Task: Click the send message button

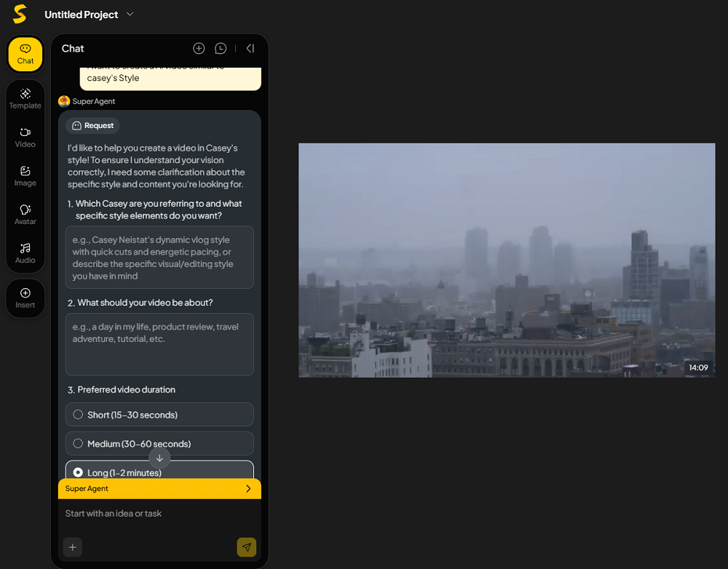Action: click(246, 547)
